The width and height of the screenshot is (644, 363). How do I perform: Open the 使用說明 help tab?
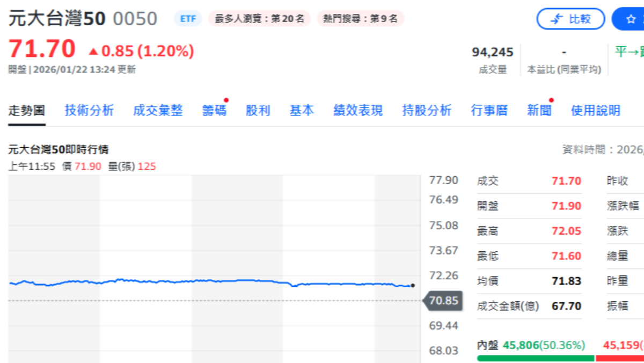click(596, 111)
